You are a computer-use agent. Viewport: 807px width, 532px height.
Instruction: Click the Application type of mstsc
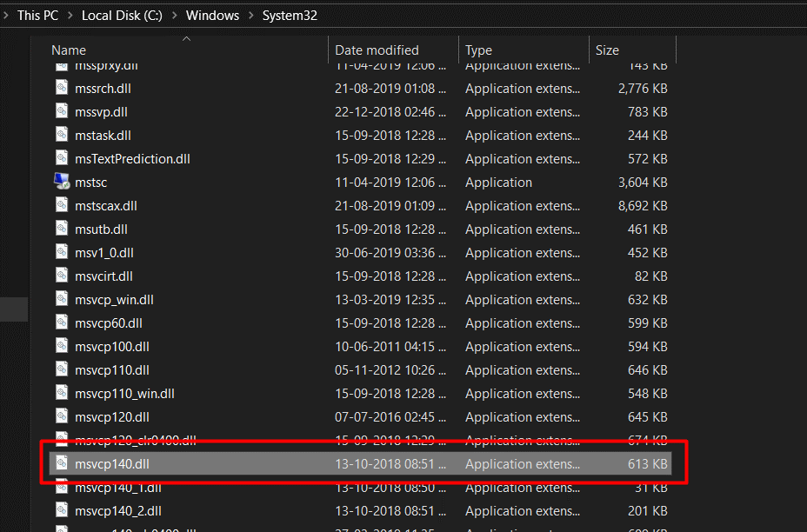[x=498, y=183]
